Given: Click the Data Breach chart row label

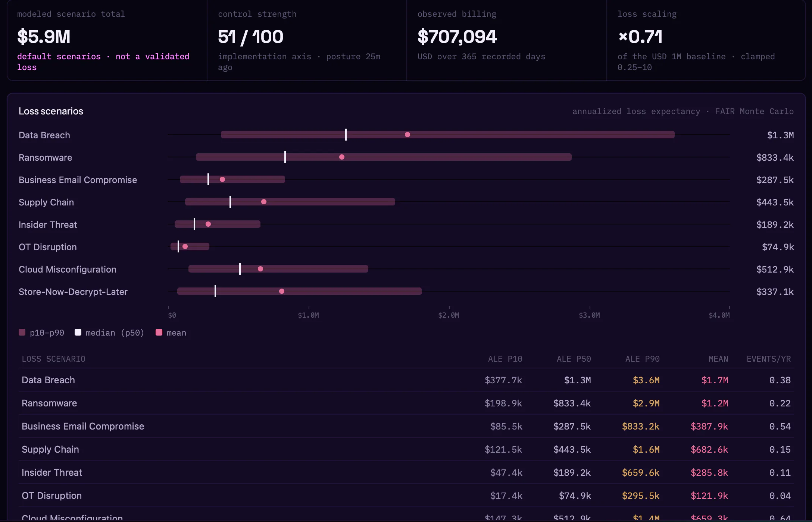Looking at the screenshot, I should [44, 135].
